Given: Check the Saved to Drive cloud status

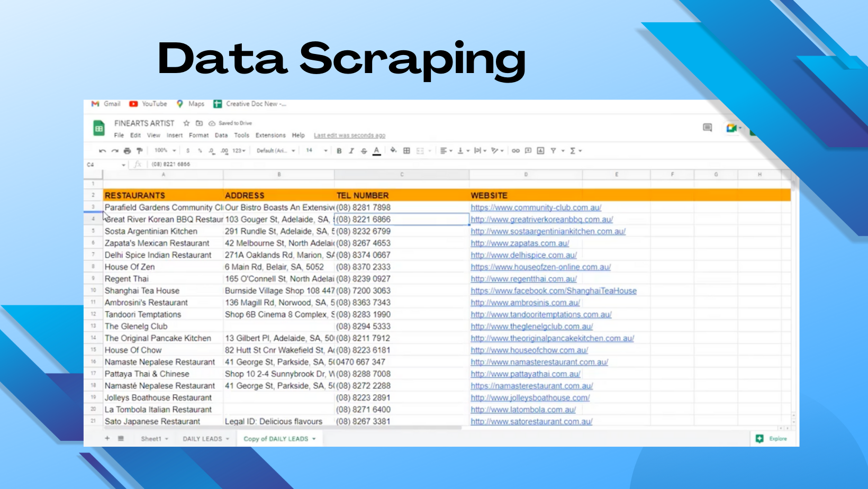Looking at the screenshot, I should coord(230,123).
